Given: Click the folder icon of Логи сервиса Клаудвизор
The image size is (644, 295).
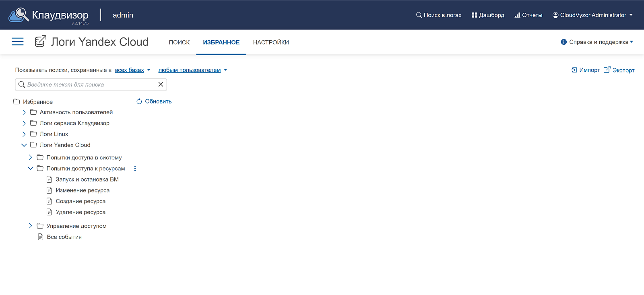Looking at the screenshot, I should click(x=33, y=123).
